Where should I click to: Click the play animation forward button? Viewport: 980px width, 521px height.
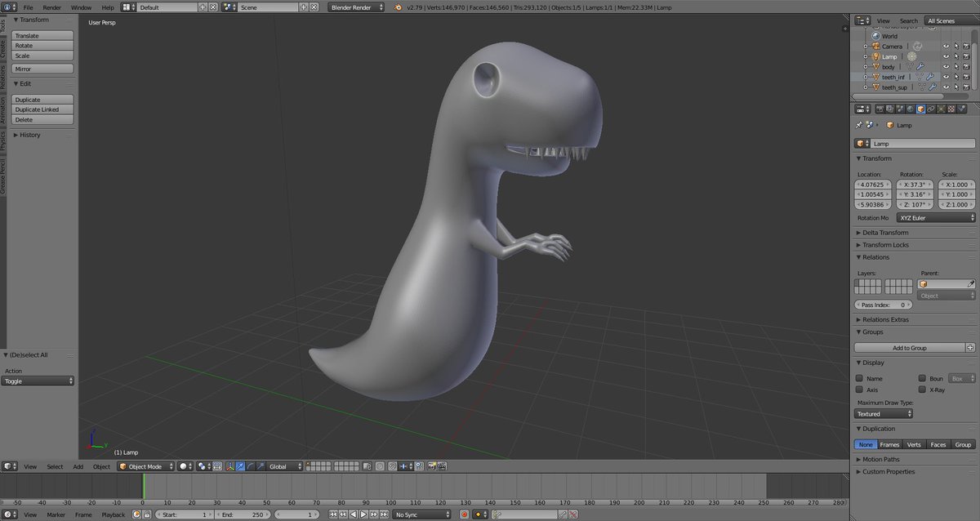[363, 514]
